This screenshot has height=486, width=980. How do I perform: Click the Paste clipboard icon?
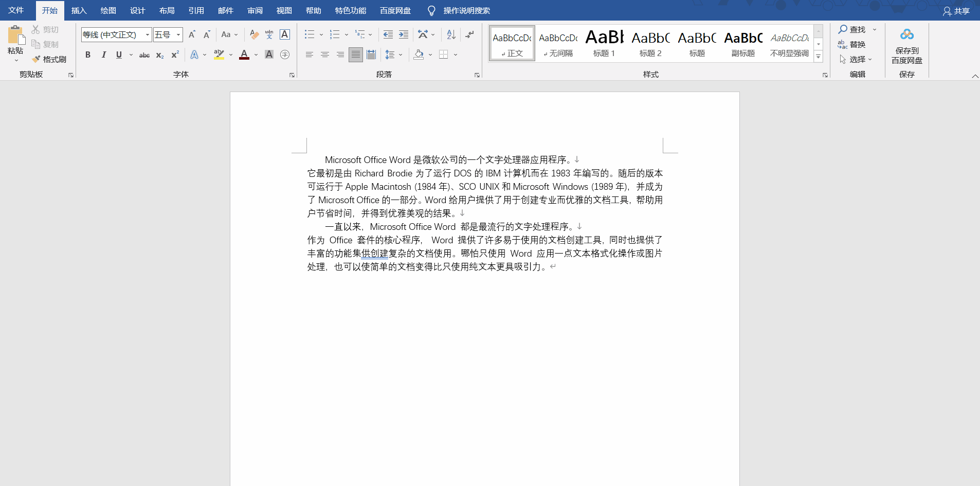(15, 35)
